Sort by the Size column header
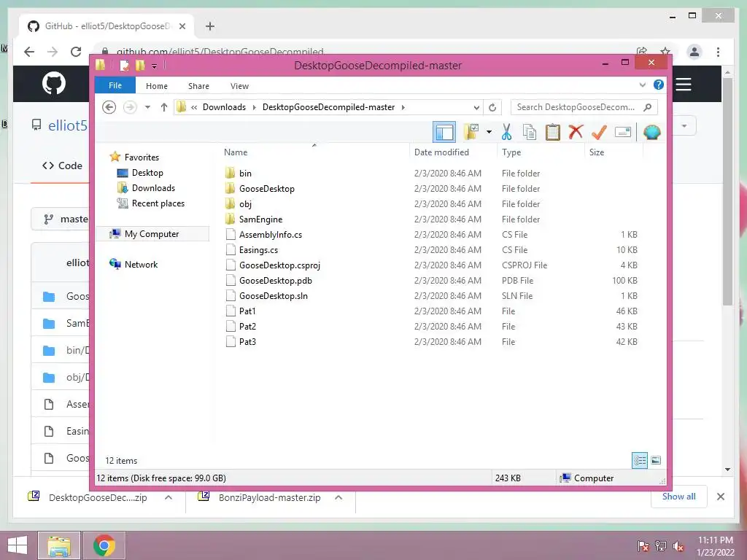This screenshot has height=560, width=747. click(597, 152)
